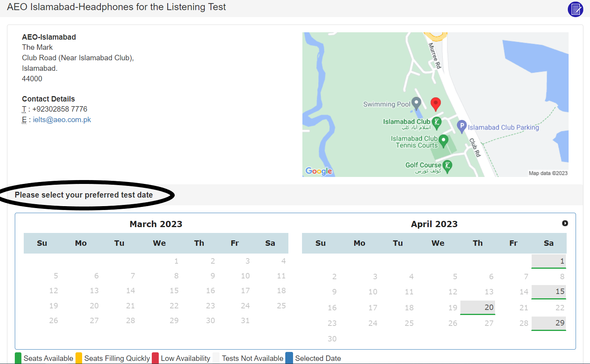This screenshot has width=590, height=364.
Task: Click the red location pin on the map
Action: point(435,104)
